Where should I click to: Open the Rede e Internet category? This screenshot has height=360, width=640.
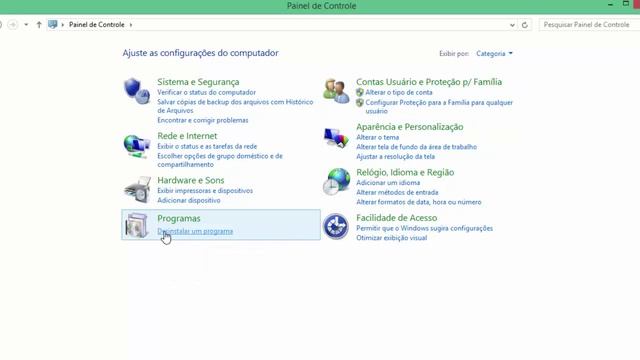pyautogui.click(x=187, y=136)
